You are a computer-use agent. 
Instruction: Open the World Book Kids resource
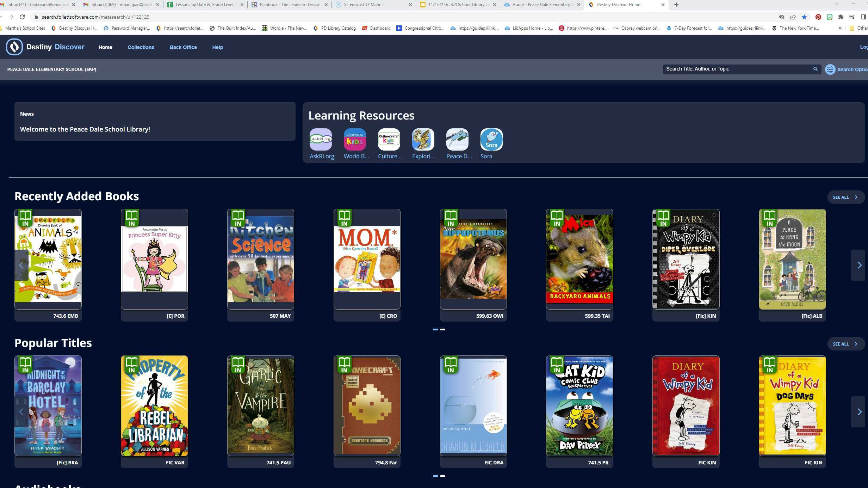pyautogui.click(x=355, y=139)
